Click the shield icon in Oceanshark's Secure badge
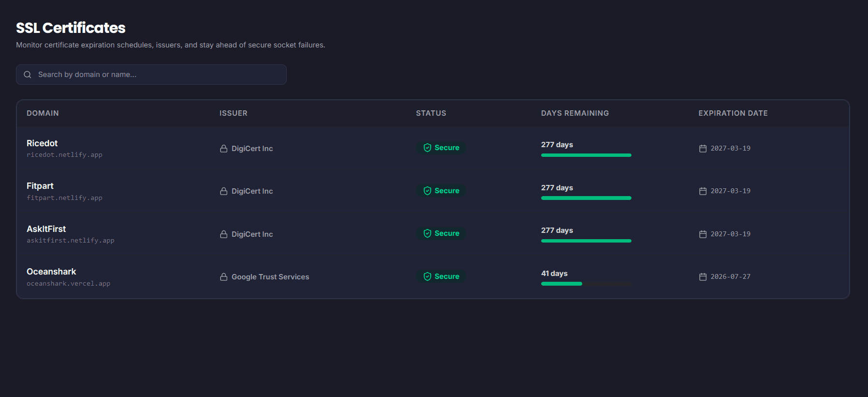 tap(427, 276)
